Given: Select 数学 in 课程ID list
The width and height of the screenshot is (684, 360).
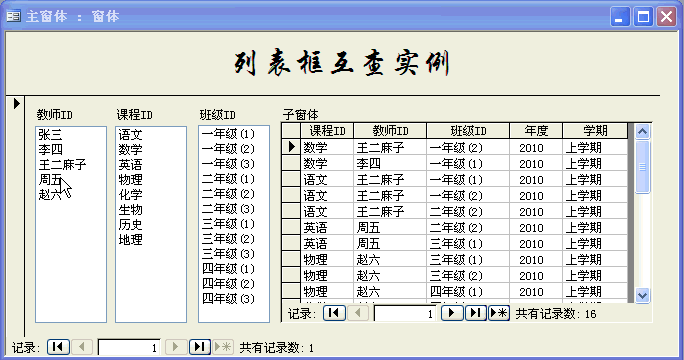Looking at the screenshot, I should (130, 149).
